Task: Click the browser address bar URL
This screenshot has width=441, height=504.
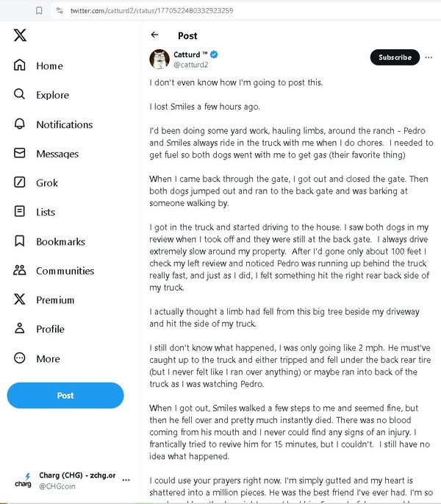Action: pyautogui.click(x=151, y=10)
